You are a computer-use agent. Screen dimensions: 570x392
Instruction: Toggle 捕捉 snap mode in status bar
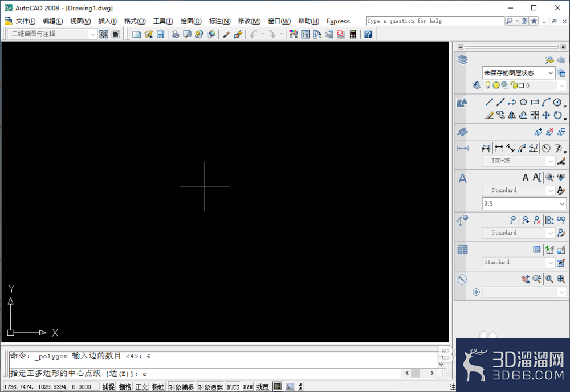(108, 387)
